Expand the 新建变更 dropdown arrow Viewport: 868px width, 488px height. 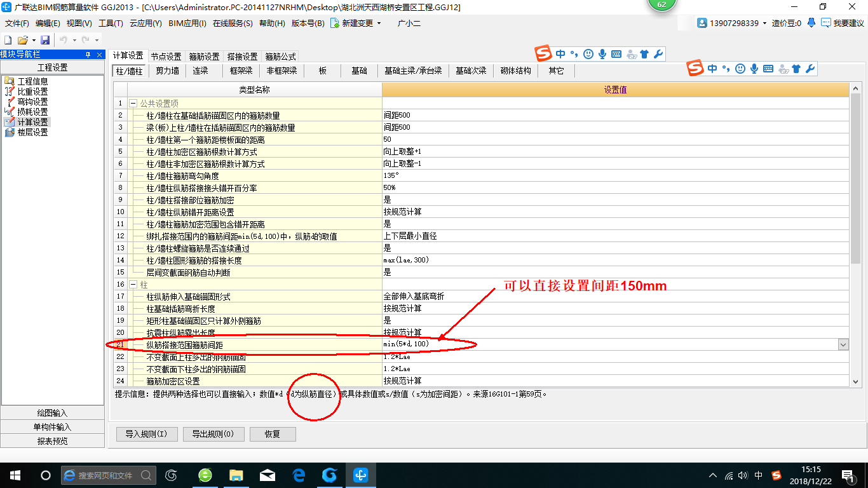pyautogui.click(x=379, y=24)
